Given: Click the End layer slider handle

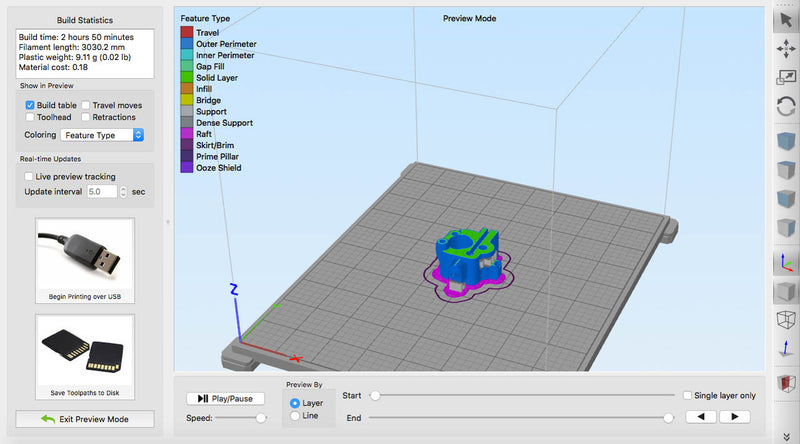Looking at the screenshot, I should point(668,417).
